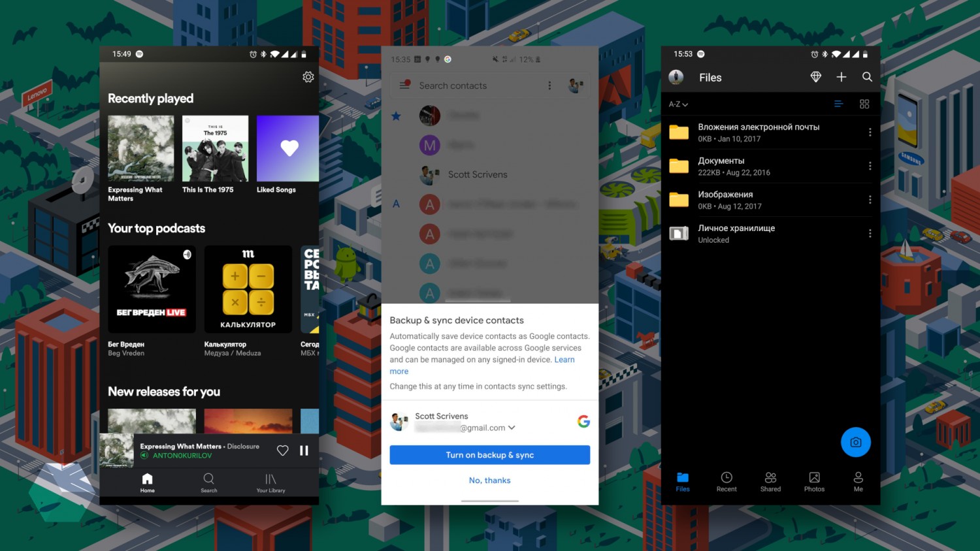Tap ANTONOKURILOV connected device label

tap(182, 456)
